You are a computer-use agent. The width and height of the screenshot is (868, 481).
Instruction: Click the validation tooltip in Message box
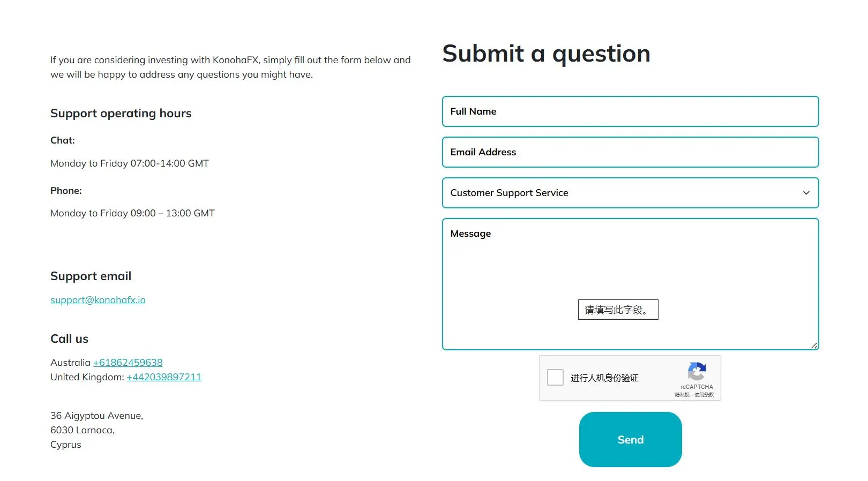coord(618,310)
